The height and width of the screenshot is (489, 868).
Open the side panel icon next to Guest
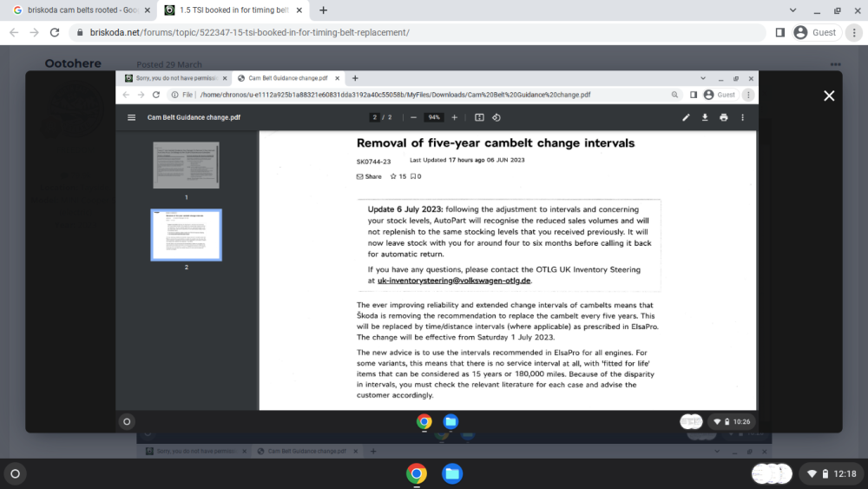coord(780,33)
